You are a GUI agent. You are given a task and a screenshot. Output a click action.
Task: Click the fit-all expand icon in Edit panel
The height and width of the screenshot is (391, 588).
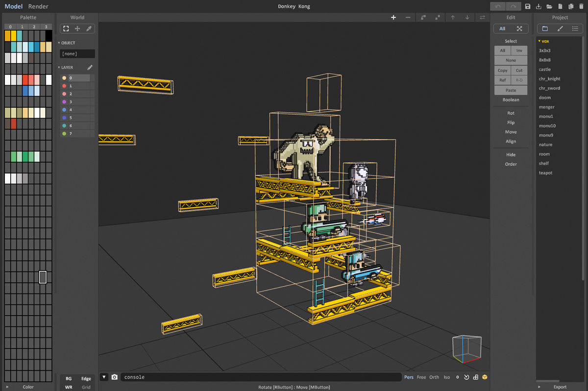click(x=519, y=28)
